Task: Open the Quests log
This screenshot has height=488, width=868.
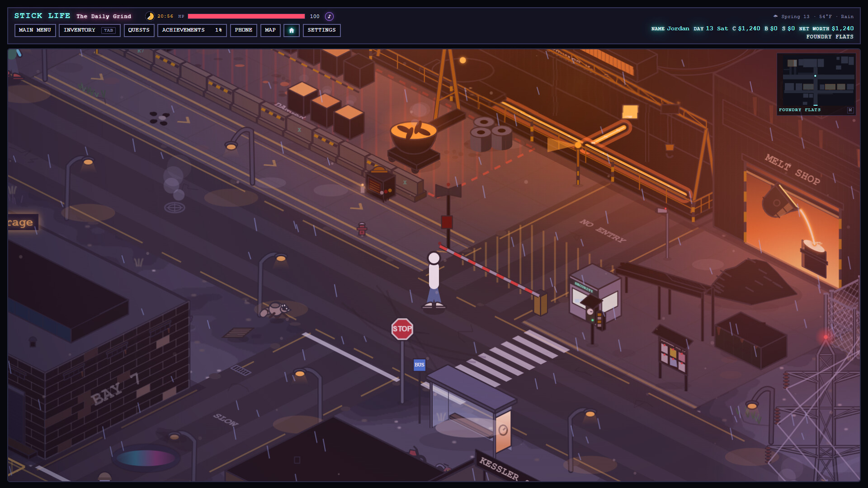Action: pyautogui.click(x=139, y=30)
